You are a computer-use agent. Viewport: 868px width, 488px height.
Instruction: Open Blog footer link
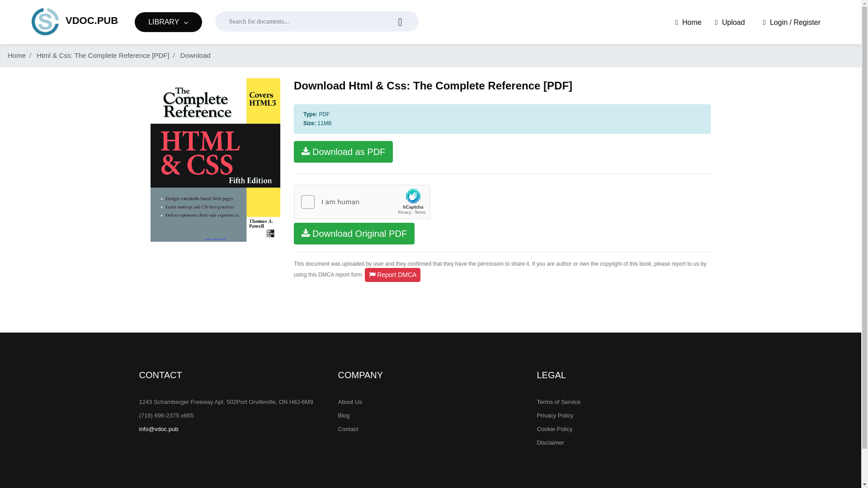coord(344,416)
